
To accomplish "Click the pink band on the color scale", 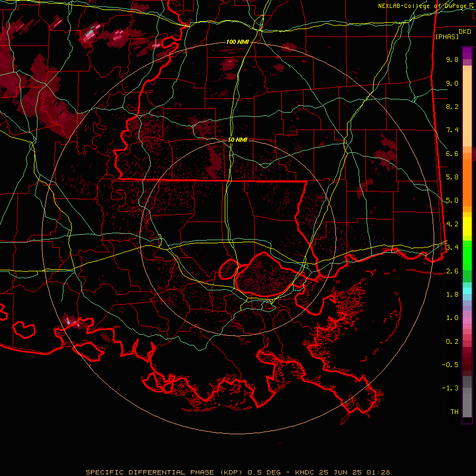I will [x=467, y=321].
